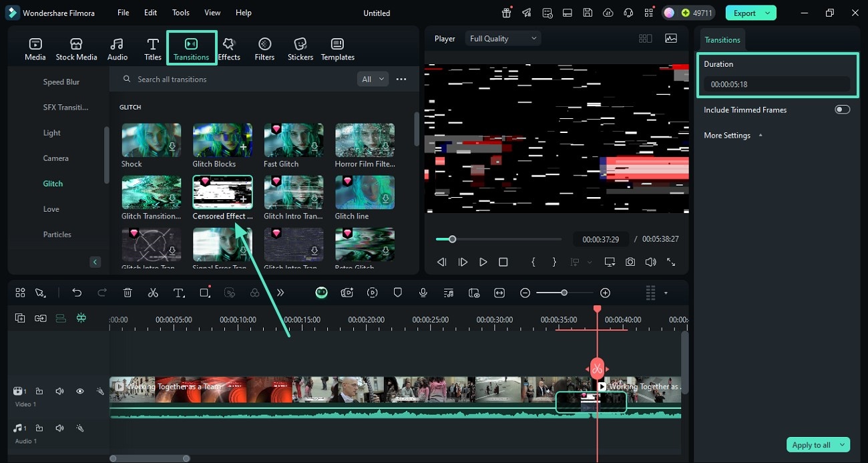The image size is (868, 463).
Task: Toggle timeline snapping magnet icon
Action: (81, 319)
